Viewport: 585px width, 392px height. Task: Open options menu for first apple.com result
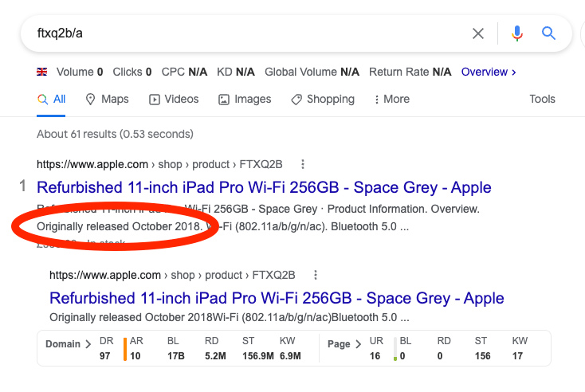coord(303,164)
